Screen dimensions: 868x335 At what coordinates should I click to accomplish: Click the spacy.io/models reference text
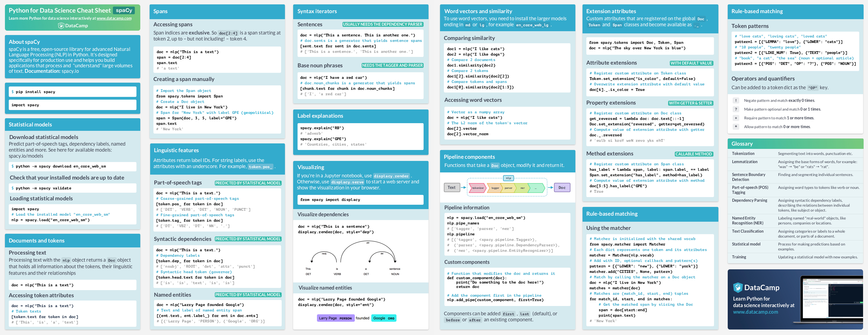click(x=26, y=156)
